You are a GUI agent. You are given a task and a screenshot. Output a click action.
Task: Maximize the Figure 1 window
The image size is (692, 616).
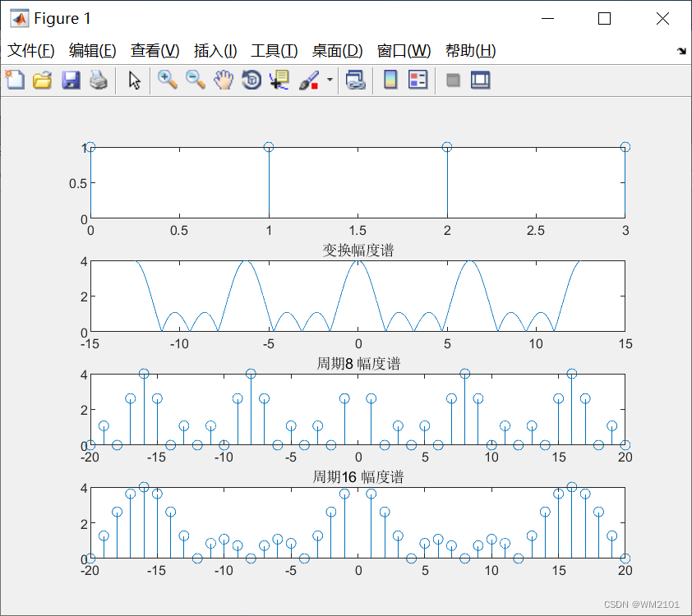click(604, 19)
